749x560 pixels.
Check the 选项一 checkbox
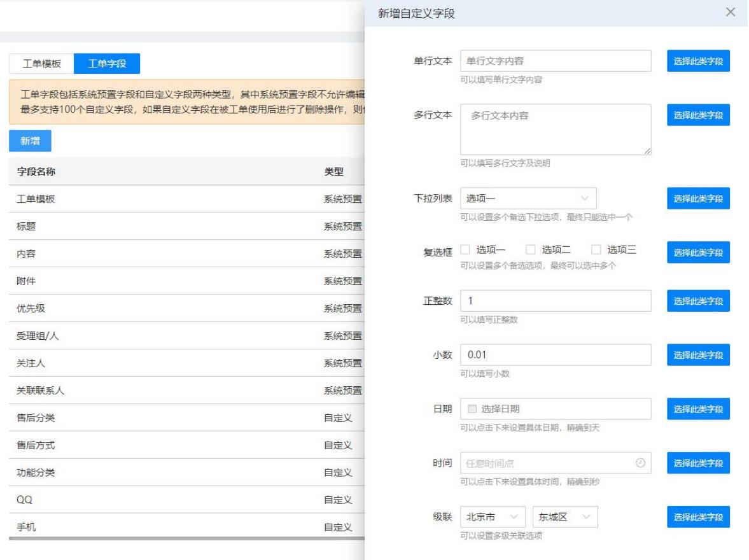click(x=465, y=250)
